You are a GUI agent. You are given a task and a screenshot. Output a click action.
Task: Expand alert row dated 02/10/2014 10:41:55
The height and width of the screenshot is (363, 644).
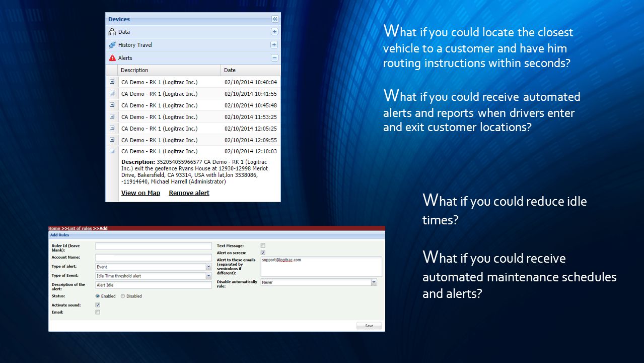[112, 93]
